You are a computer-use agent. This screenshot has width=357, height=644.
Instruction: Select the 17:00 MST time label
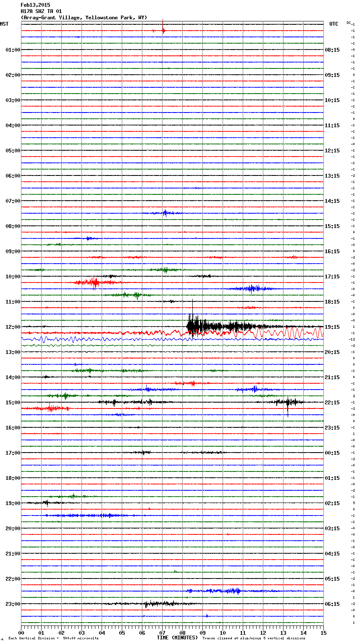point(13,453)
